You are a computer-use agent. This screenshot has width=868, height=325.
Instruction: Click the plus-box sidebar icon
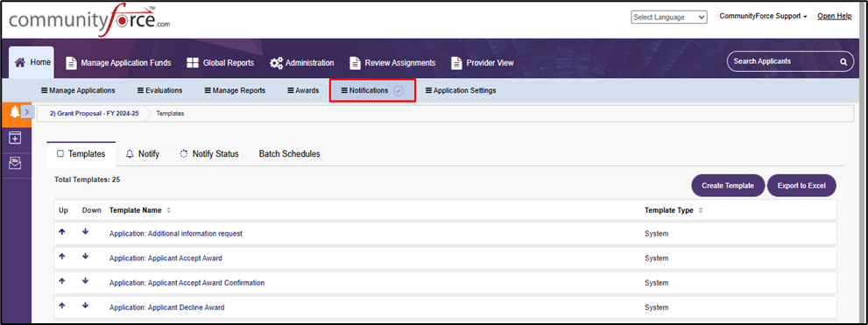pyautogui.click(x=16, y=138)
